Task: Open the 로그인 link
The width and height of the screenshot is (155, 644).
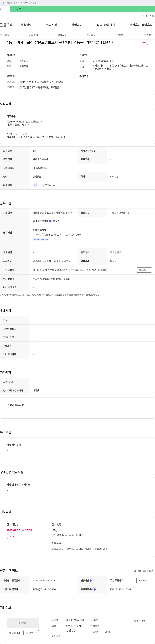Action: tap(145, 16)
